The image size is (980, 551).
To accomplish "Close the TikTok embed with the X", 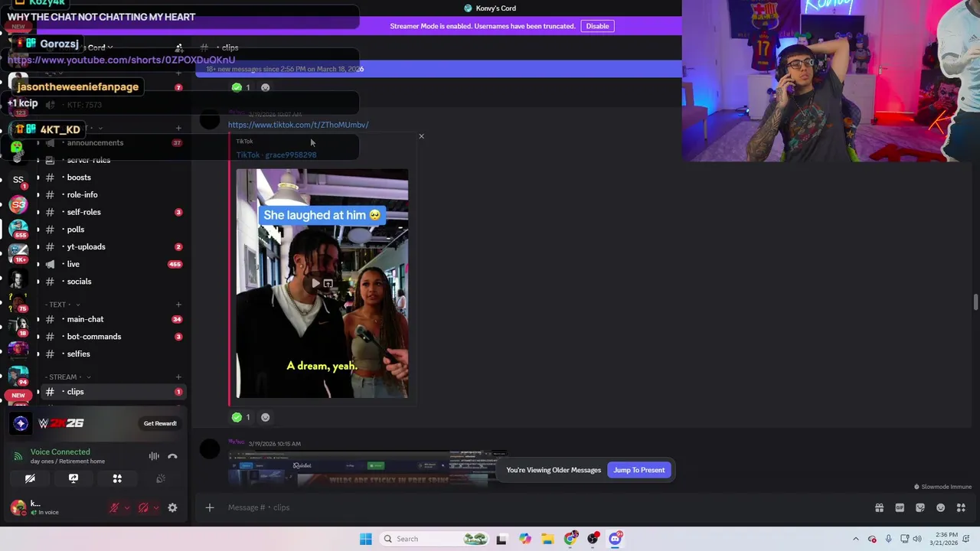I will (x=421, y=136).
